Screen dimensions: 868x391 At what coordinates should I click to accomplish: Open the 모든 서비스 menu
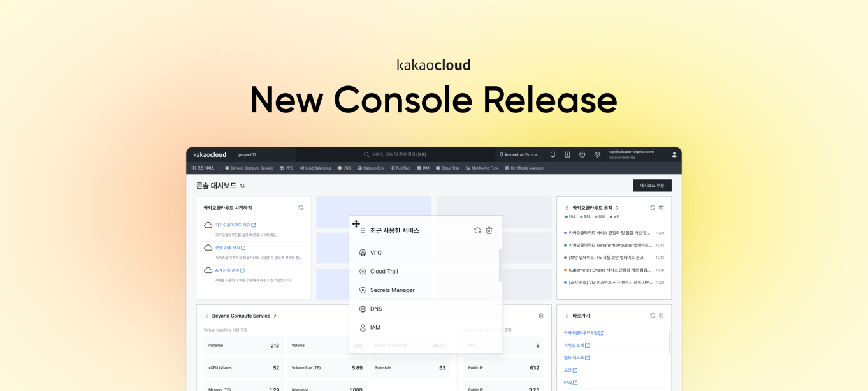(x=203, y=168)
